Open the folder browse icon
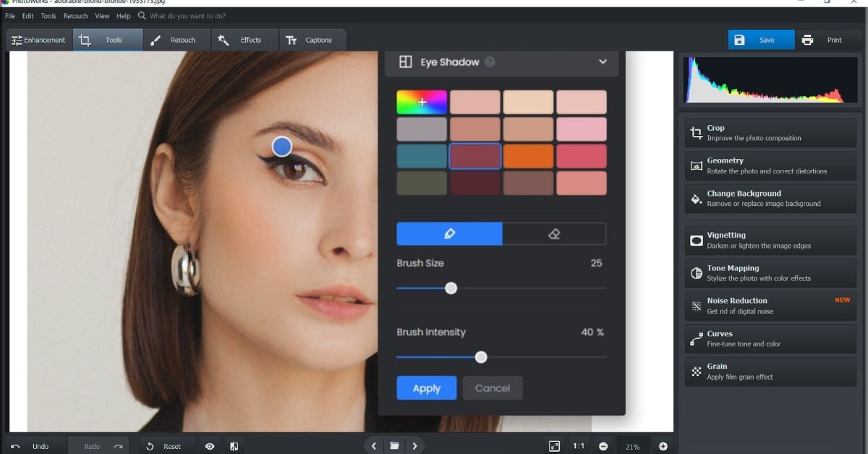868x454 pixels. pos(394,446)
